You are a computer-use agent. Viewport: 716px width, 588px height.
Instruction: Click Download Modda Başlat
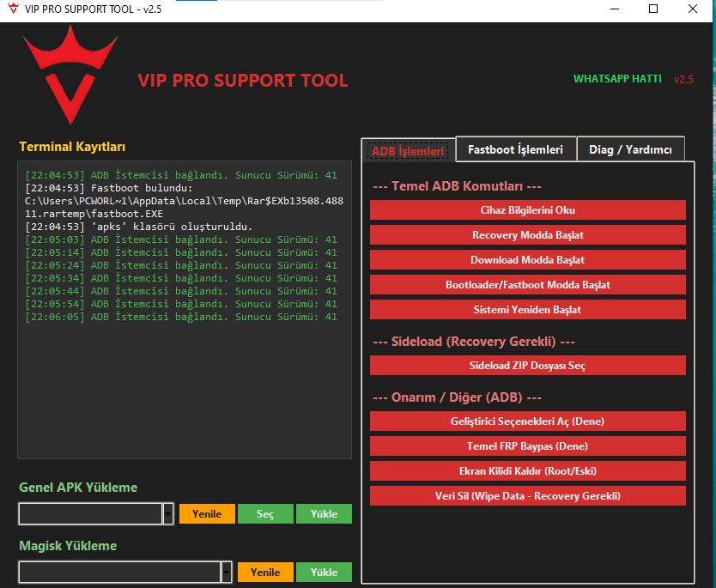point(527,259)
